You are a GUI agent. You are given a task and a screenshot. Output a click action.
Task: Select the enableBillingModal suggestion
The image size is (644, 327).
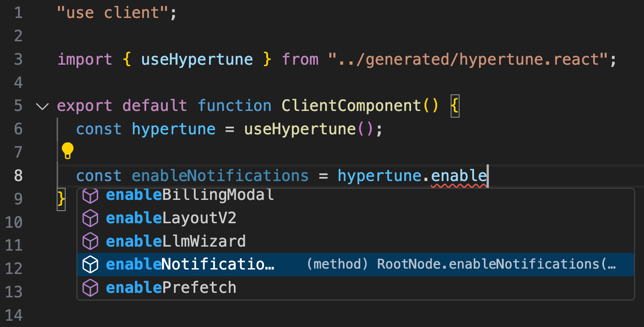click(x=190, y=195)
